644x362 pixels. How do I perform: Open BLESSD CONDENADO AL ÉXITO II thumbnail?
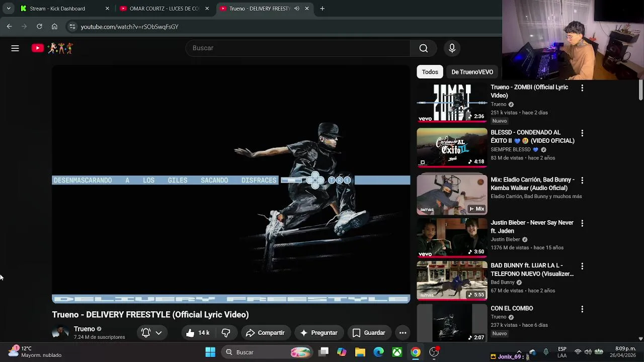(452, 148)
